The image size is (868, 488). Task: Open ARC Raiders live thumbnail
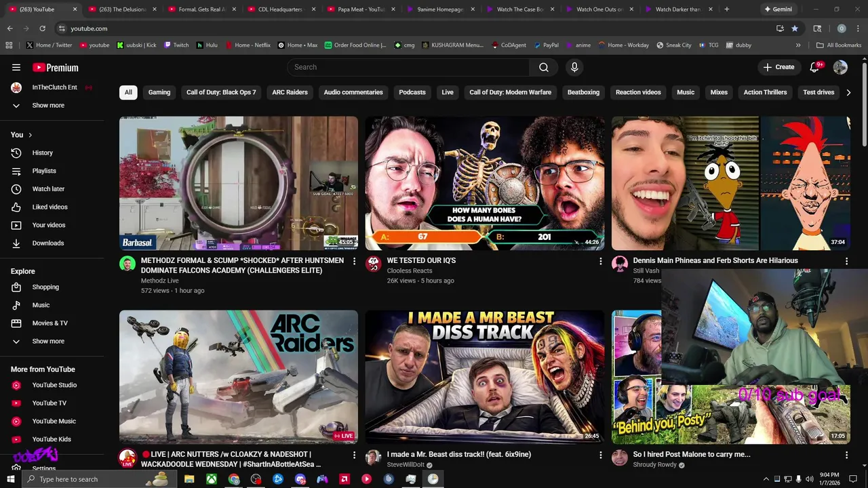(x=239, y=377)
